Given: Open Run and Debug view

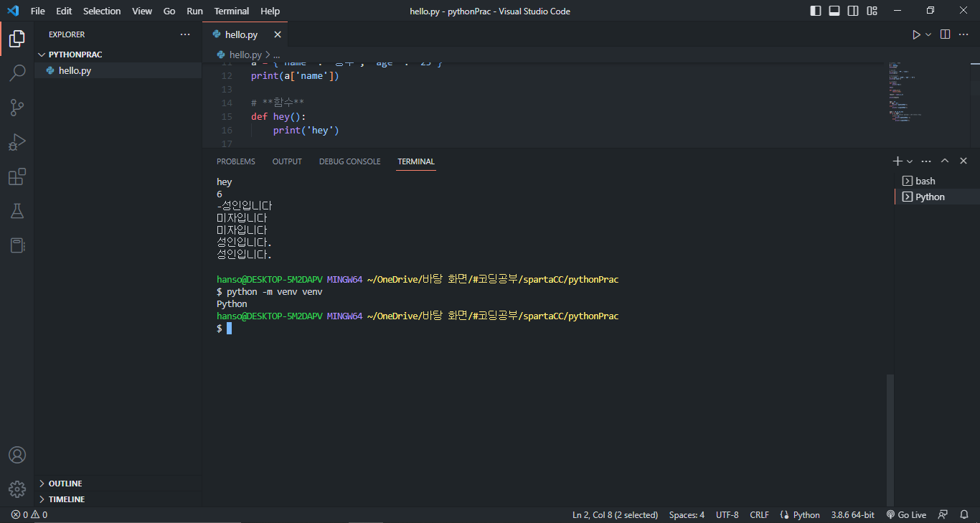Looking at the screenshot, I should 17,142.
